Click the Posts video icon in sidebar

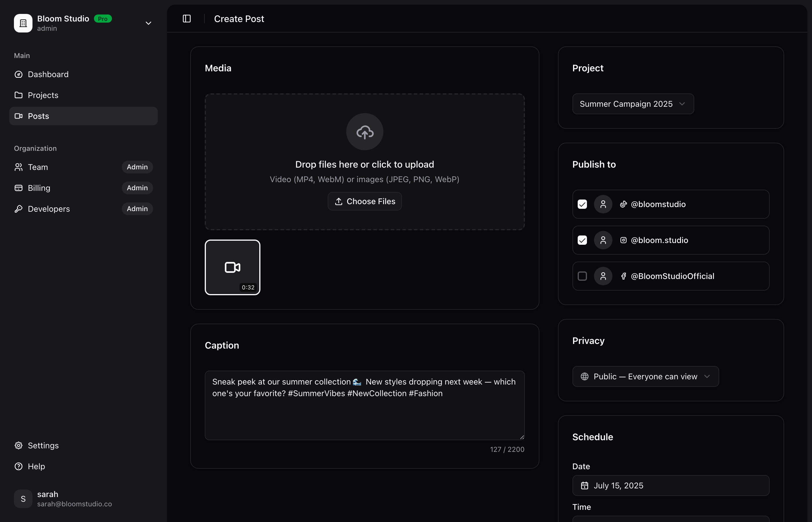pyautogui.click(x=19, y=116)
